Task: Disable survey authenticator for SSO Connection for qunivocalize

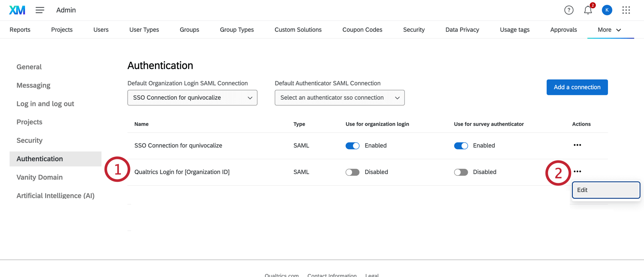Action: [461, 146]
